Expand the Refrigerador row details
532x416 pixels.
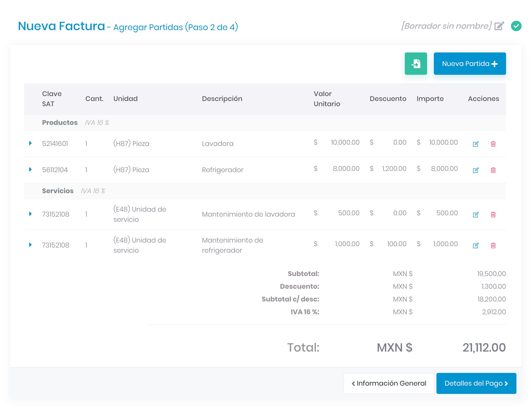coord(30,170)
